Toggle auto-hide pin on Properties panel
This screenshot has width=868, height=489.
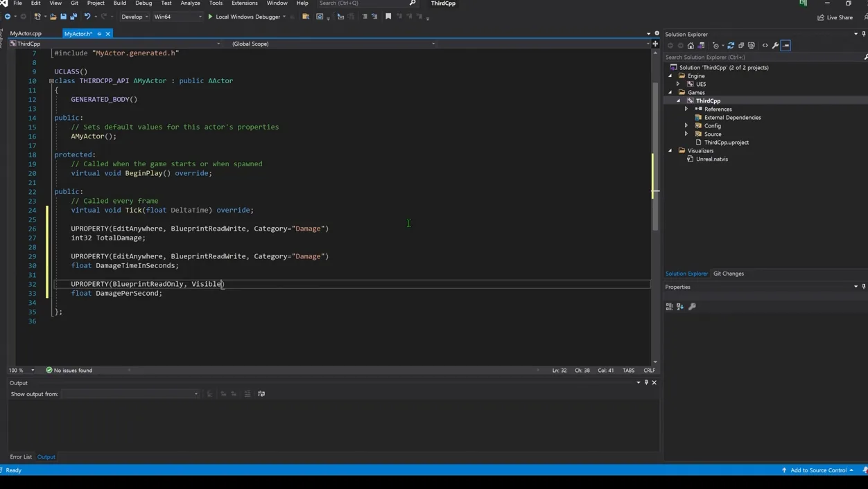pos(864,287)
